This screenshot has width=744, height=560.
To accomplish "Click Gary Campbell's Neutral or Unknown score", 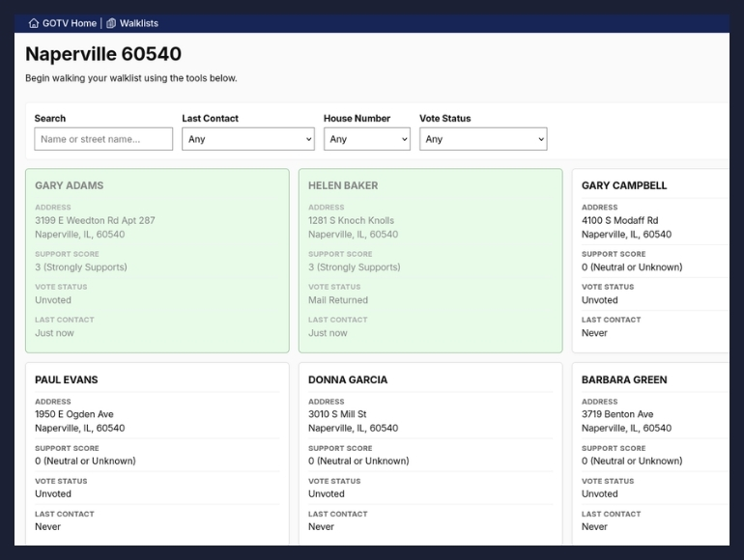I will (632, 267).
